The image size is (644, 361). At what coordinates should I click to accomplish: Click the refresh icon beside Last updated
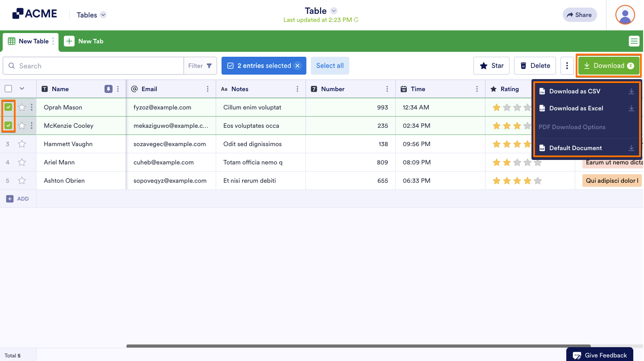(x=356, y=20)
